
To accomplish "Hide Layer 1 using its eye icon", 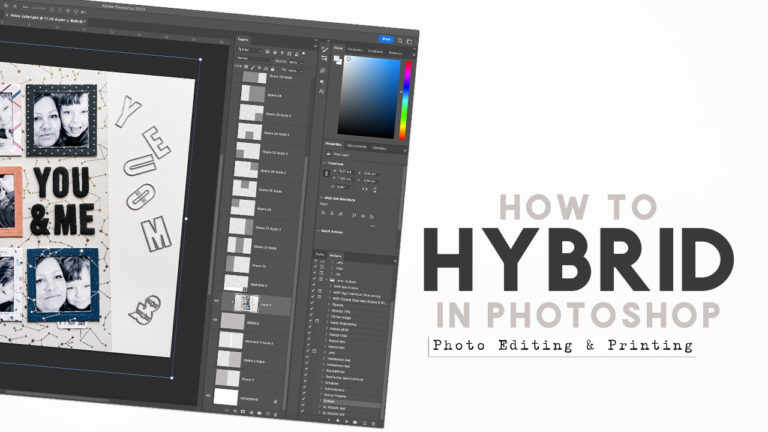I will click(x=217, y=301).
